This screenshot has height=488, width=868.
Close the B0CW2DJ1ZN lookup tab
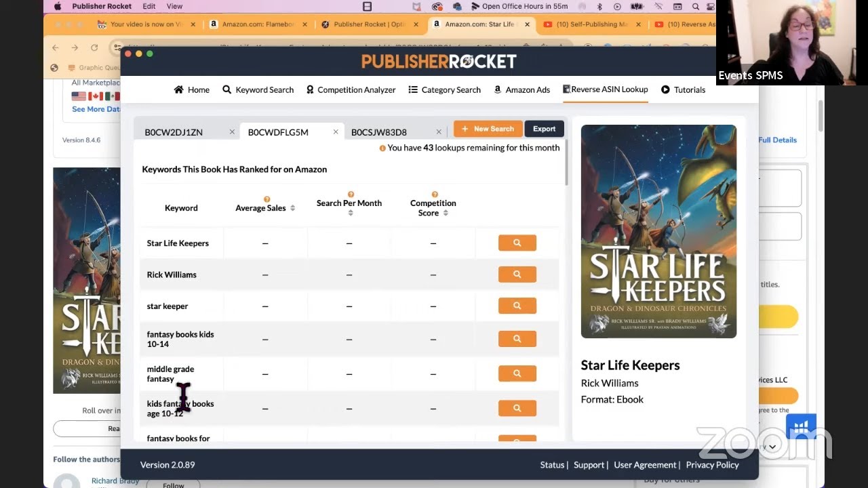click(x=232, y=132)
